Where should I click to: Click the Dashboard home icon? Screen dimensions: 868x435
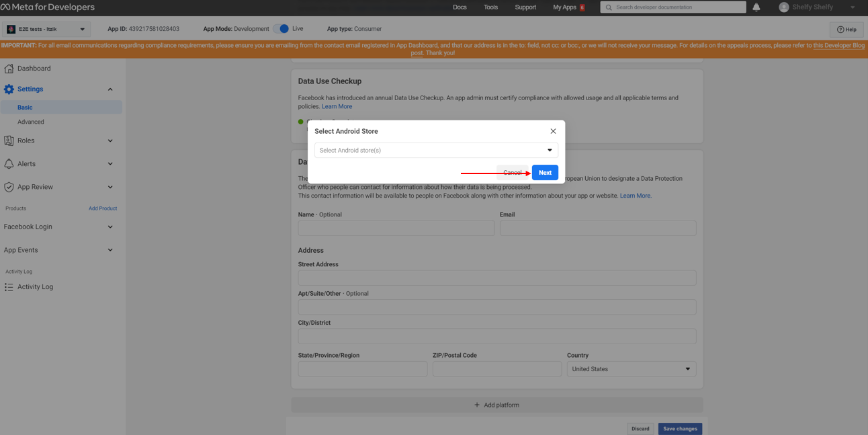click(9, 69)
